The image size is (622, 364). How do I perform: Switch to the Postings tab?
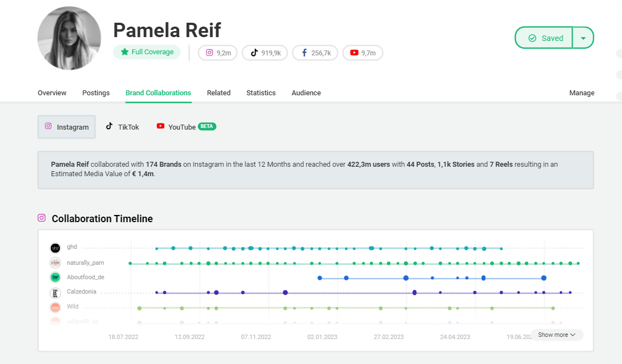point(96,93)
